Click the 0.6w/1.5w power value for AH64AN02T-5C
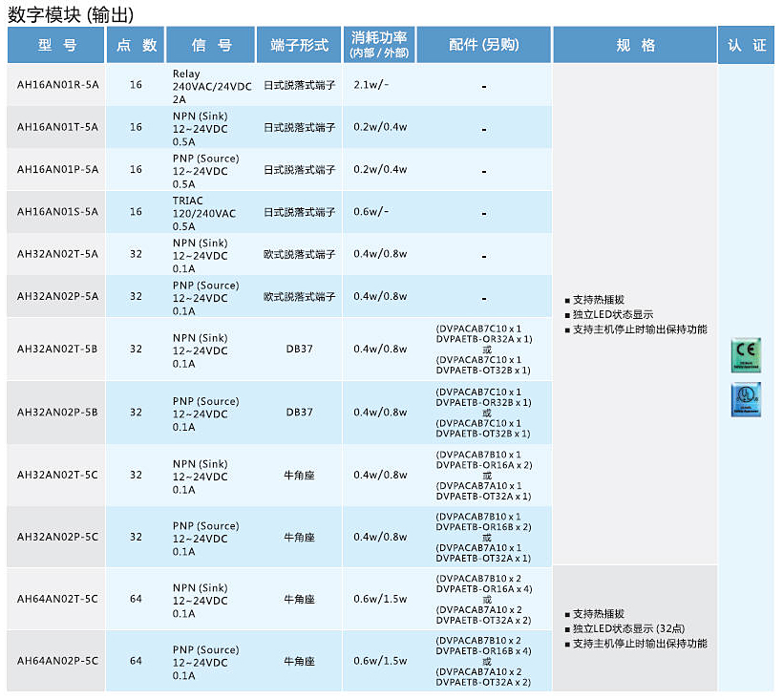The image size is (783, 700). pos(380,599)
